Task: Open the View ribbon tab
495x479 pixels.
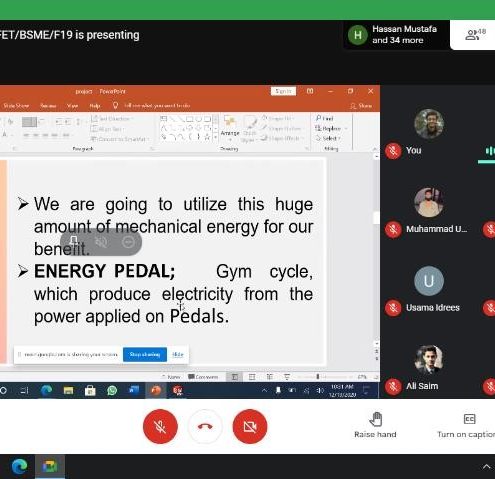Action: click(72, 106)
